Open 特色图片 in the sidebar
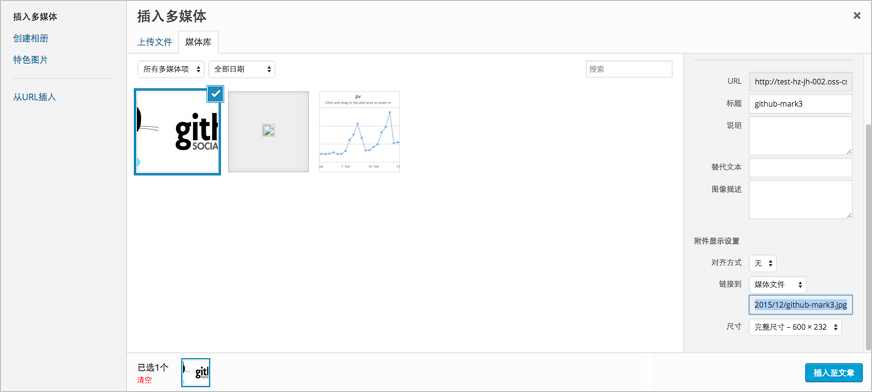872x392 pixels. pos(31,60)
